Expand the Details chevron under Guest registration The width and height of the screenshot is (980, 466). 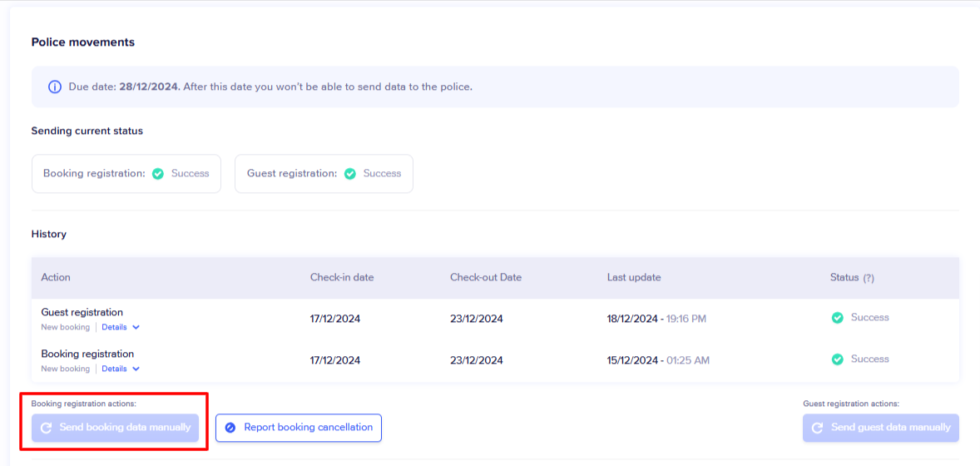pyautogui.click(x=136, y=328)
